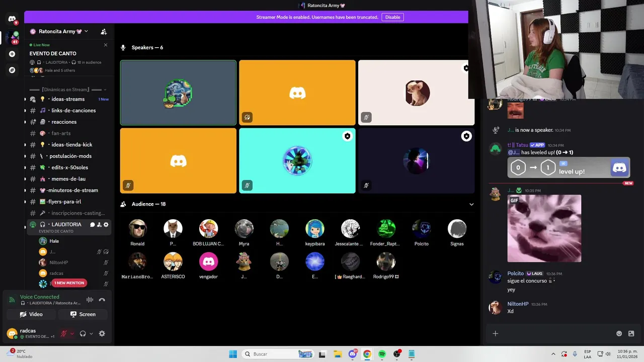Open Windows Start menu

click(x=233, y=354)
